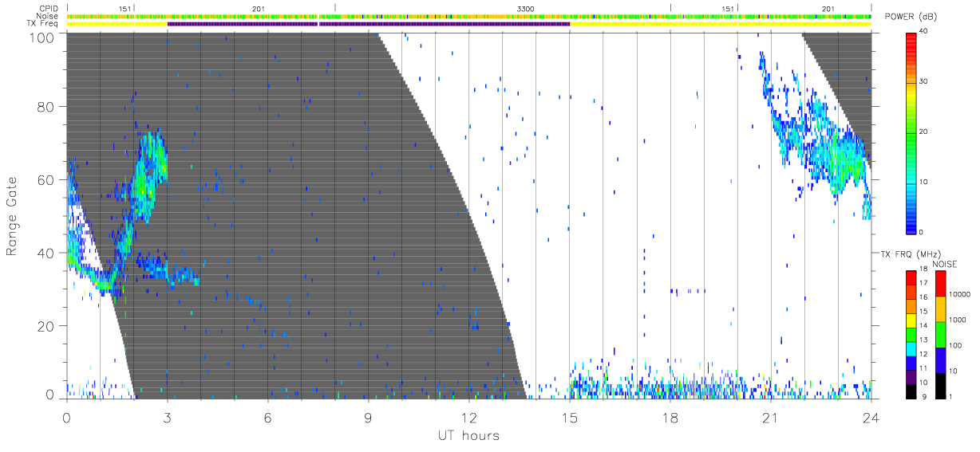
Task: Click the cyan 12 MHz swatch in TX FRQ legend
Action: coord(912,348)
